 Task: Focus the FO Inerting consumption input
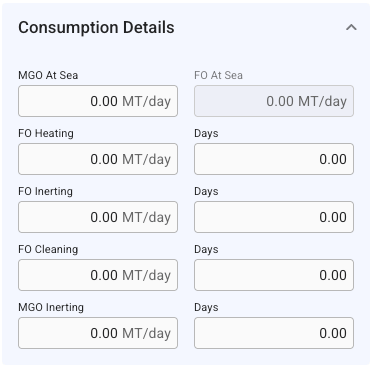[x=98, y=217]
